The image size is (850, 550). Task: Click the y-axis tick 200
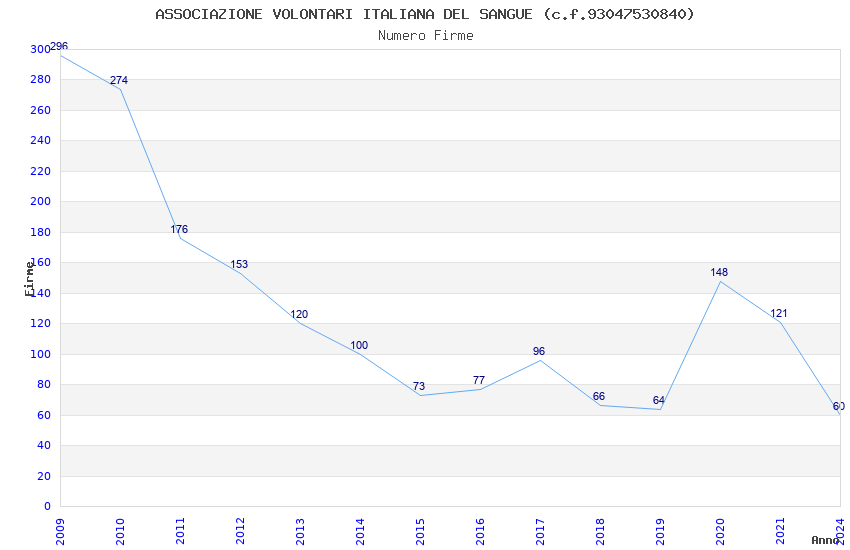point(40,202)
